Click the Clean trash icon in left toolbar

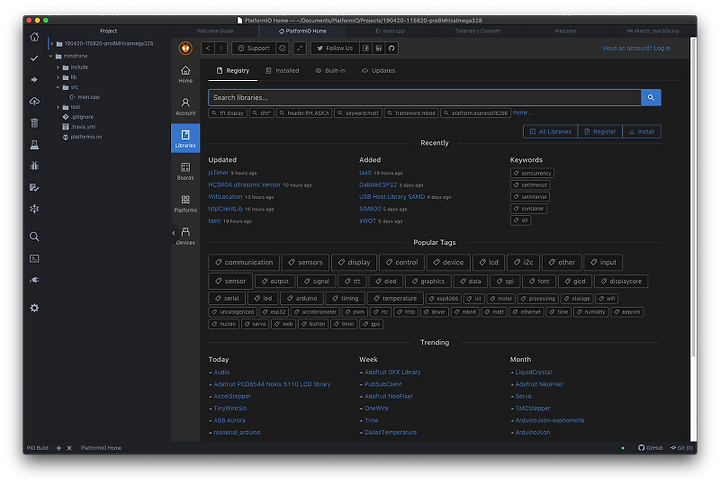(34, 123)
